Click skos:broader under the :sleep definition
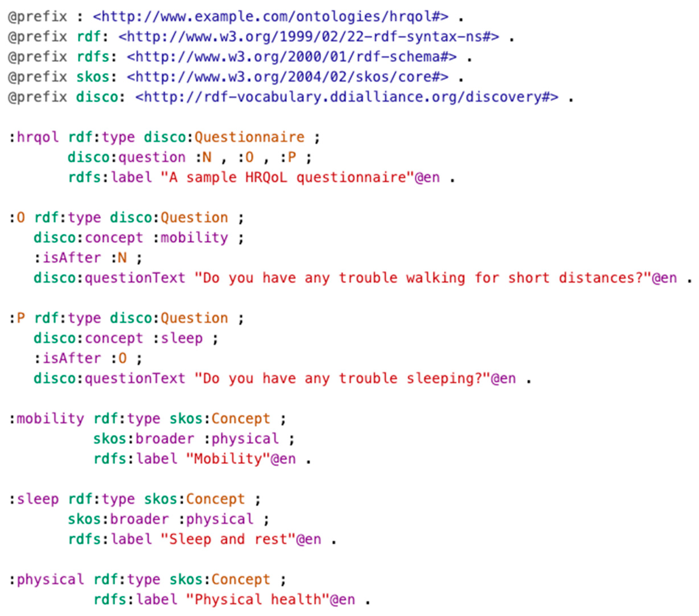This screenshot has height=616, width=699. coord(118,520)
